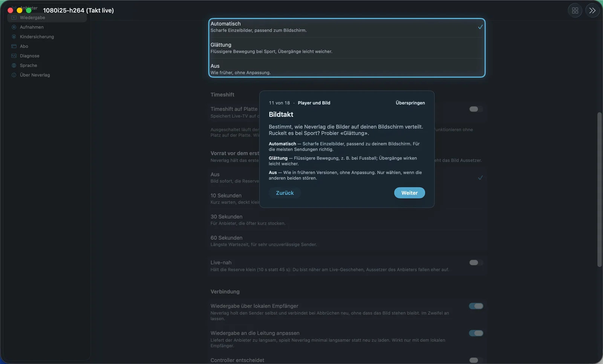Open the Abo card icon in sidebar
Viewport: 603px width, 364px height.
[14, 46]
